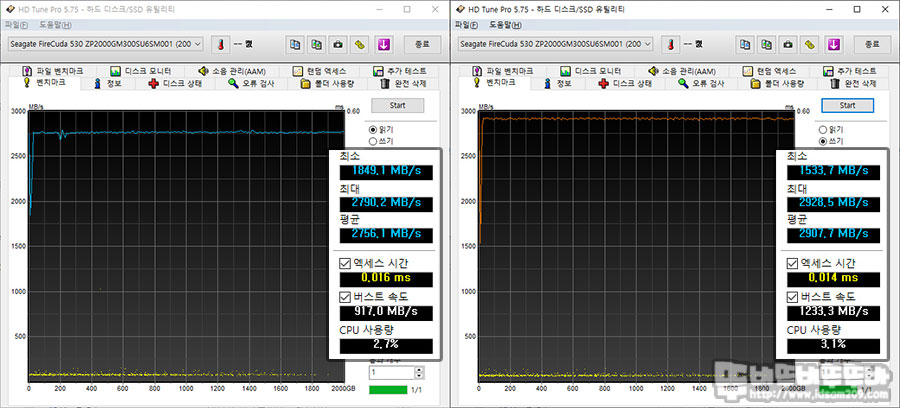900x408 pixels.
Task: Copy screenshot to clipboard in left window
Action: tap(317, 44)
